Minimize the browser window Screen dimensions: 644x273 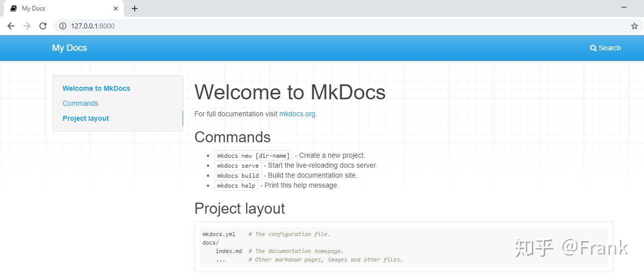[x=624, y=8]
